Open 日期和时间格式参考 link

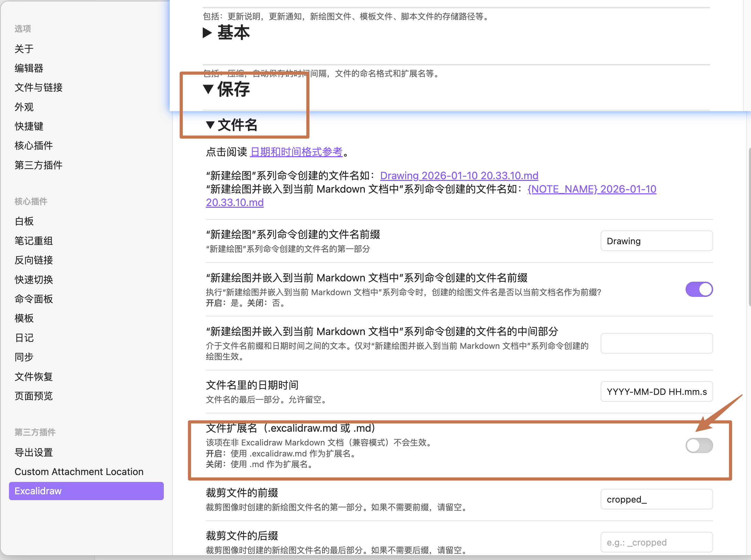[296, 152]
